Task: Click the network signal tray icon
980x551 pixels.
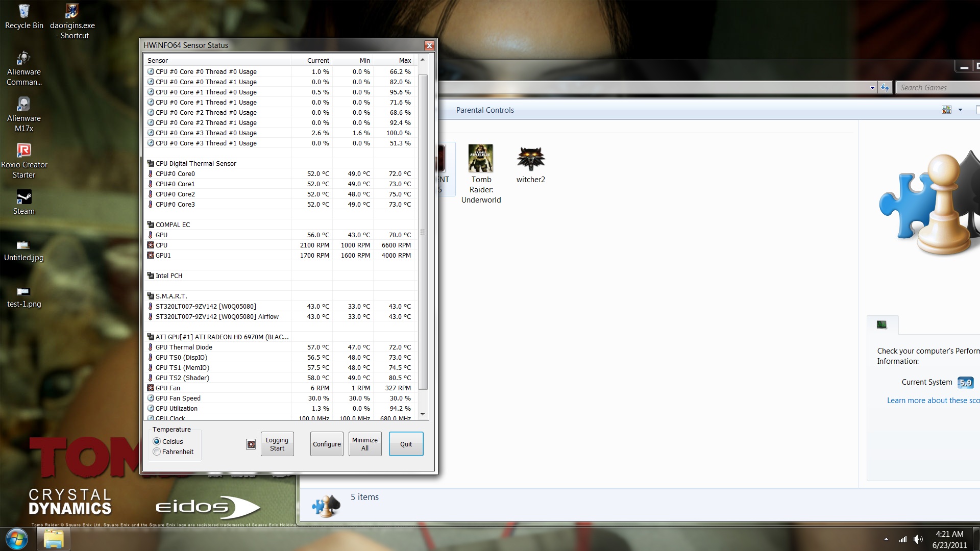Action: click(902, 539)
